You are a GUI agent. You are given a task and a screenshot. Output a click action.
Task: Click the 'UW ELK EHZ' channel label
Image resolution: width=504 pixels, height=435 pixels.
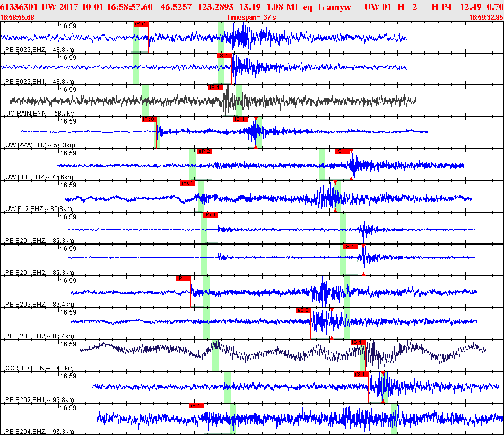pyautogui.click(x=39, y=177)
